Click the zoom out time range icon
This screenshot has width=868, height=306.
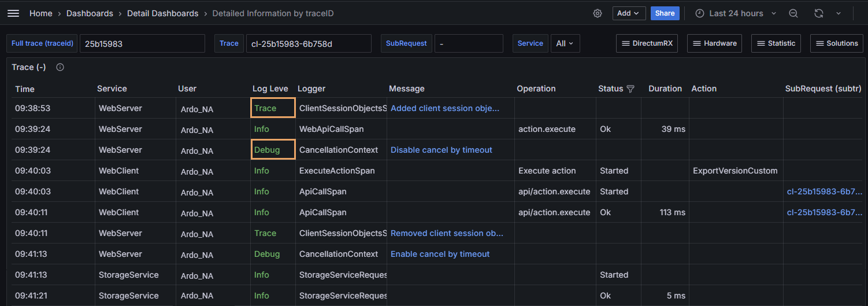pyautogui.click(x=793, y=13)
